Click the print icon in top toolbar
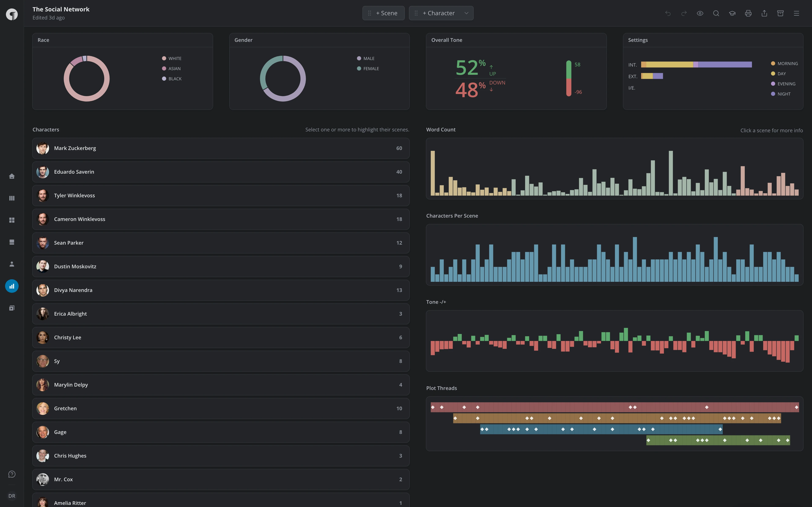Screen dimensions: 812x507 (x=748, y=13)
